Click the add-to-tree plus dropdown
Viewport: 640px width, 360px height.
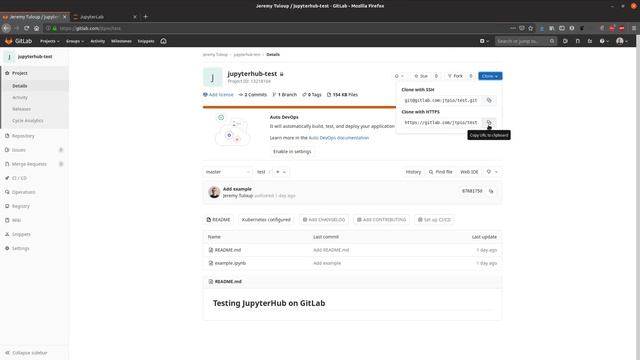(280, 172)
